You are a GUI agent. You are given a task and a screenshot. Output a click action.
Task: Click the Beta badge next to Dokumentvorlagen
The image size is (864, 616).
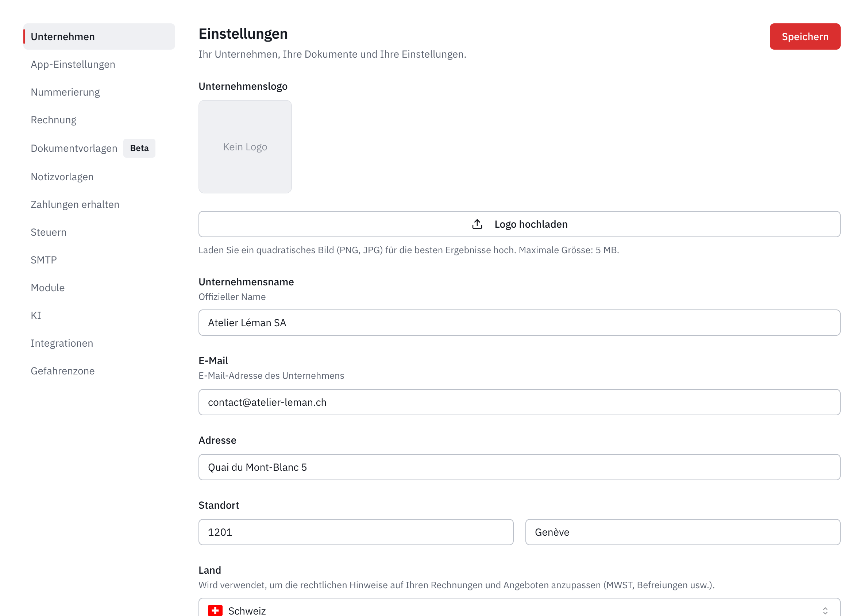139,148
